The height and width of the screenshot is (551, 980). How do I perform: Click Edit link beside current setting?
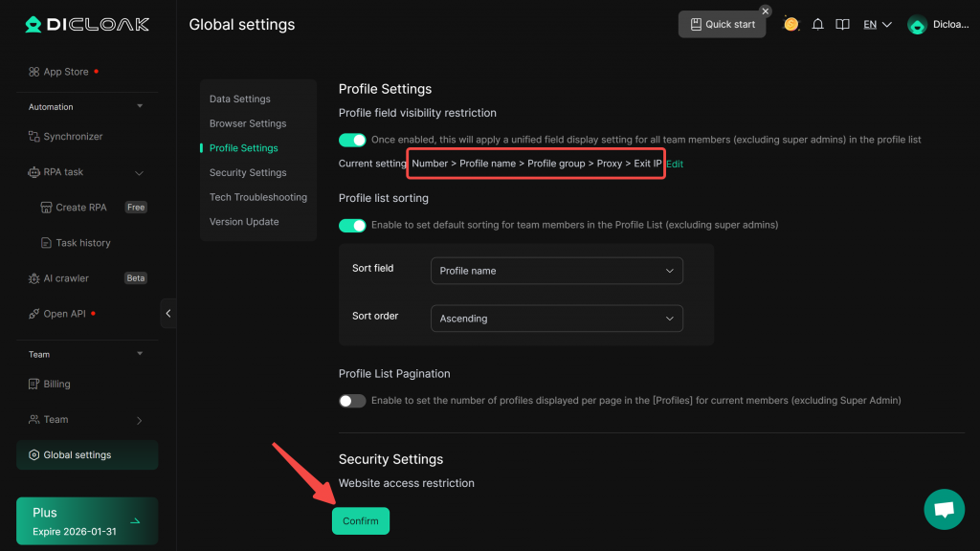coord(675,165)
